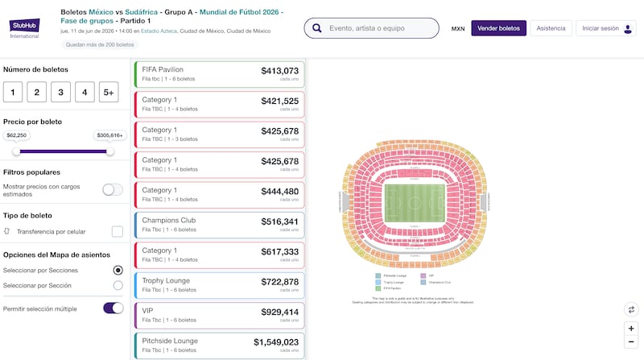Zoom in on stadium map
The width and height of the screenshot is (644, 360).
(632, 329)
